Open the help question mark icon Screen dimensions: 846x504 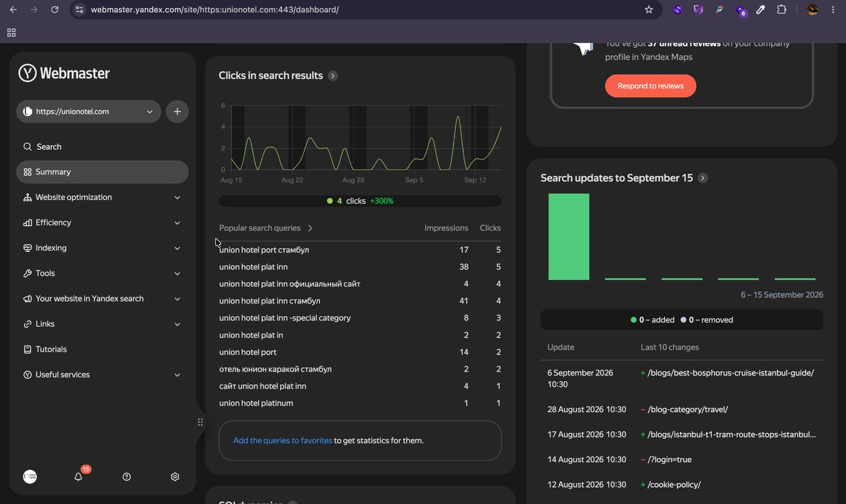click(x=126, y=477)
